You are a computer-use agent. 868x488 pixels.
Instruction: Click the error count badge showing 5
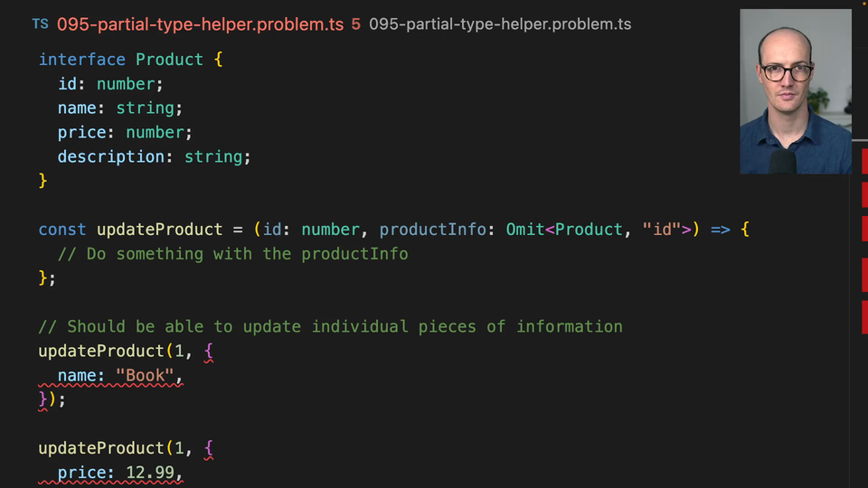coord(355,24)
